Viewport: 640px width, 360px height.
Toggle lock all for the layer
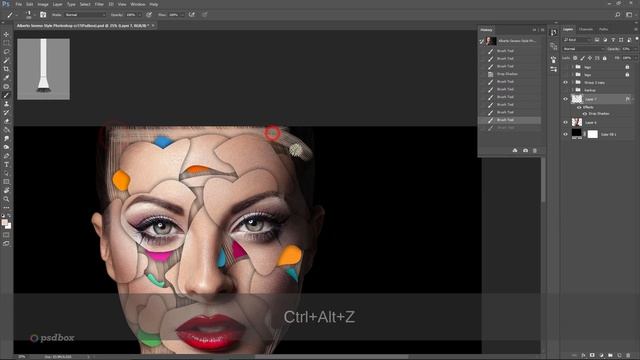605,58
